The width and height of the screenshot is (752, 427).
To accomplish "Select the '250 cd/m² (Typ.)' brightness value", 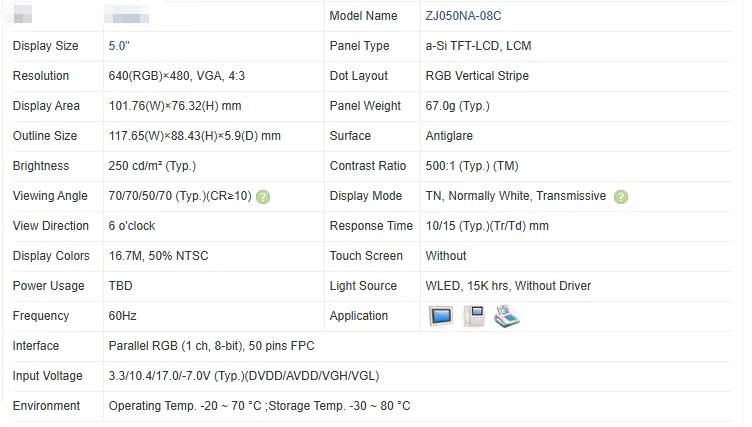I will tap(152, 166).
